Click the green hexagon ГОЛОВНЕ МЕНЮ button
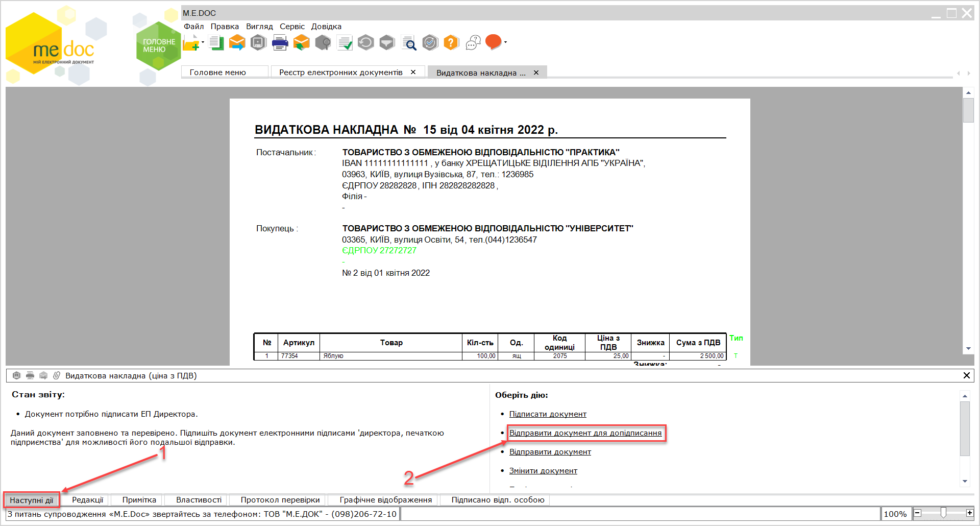The image size is (980, 526). pyautogui.click(x=158, y=46)
